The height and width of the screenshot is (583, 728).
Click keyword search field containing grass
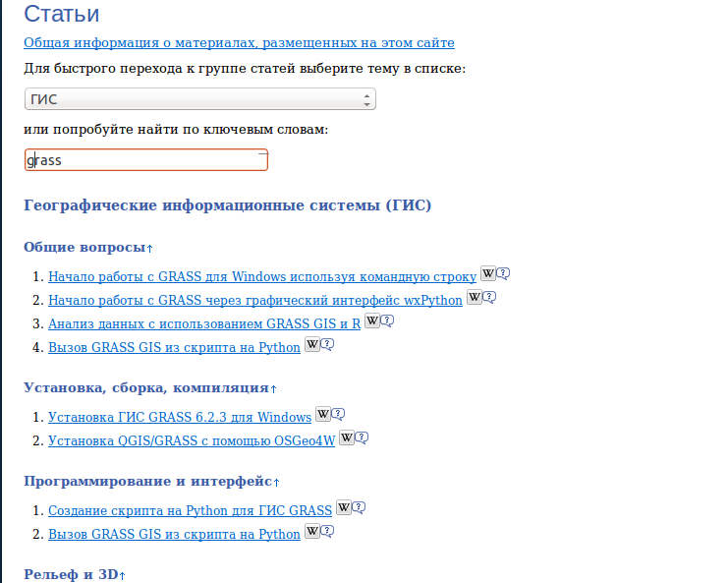point(145,159)
